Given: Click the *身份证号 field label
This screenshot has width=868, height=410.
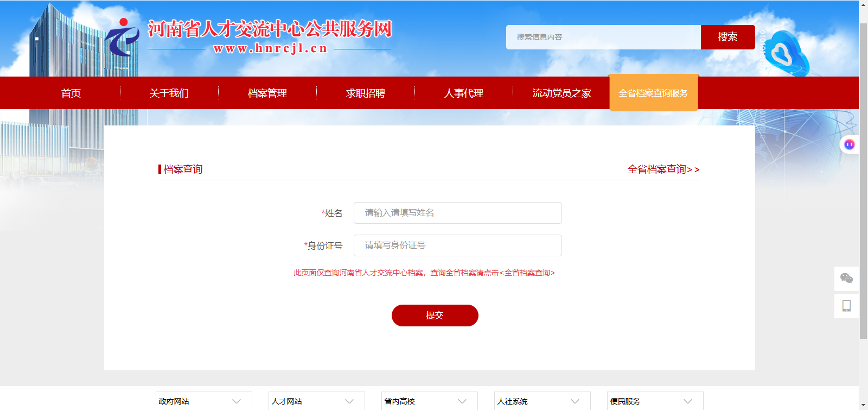Looking at the screenshot, I should coord(323,245).
